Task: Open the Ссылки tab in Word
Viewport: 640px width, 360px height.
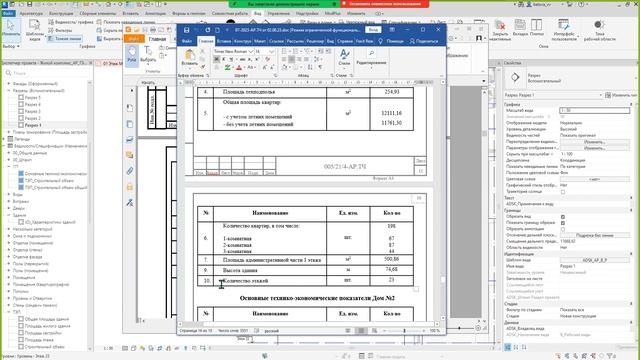Action: pos(276,41)
